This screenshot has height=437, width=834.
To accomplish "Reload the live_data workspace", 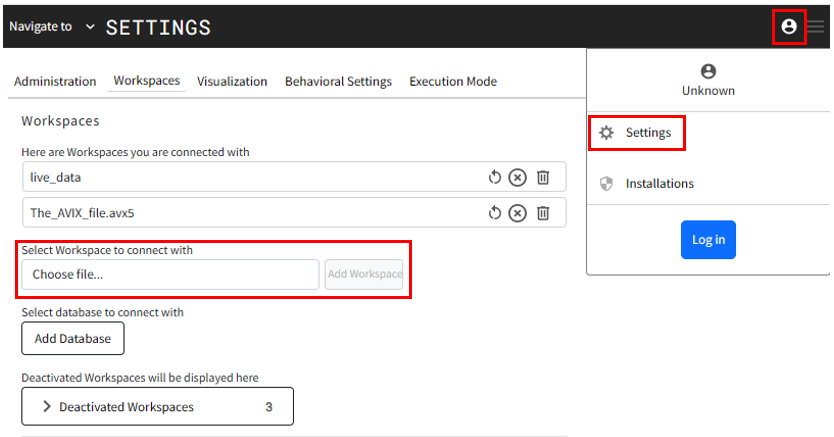I will (x=494, y=177).
